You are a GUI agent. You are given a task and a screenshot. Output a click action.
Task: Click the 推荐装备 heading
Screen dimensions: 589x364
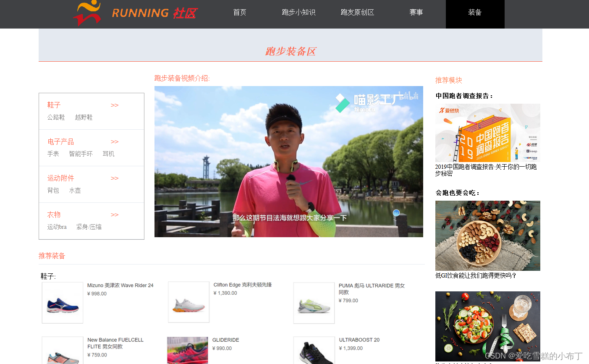point(52,256)
